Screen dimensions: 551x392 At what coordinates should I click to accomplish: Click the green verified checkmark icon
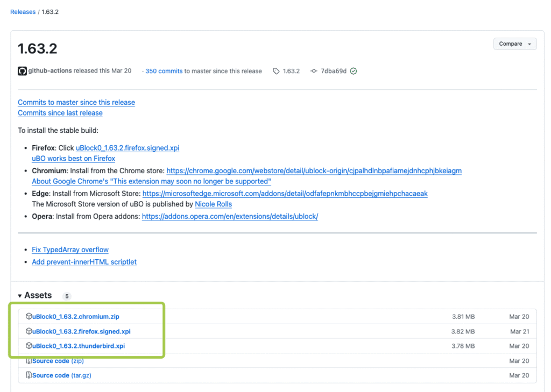point(354,71)
